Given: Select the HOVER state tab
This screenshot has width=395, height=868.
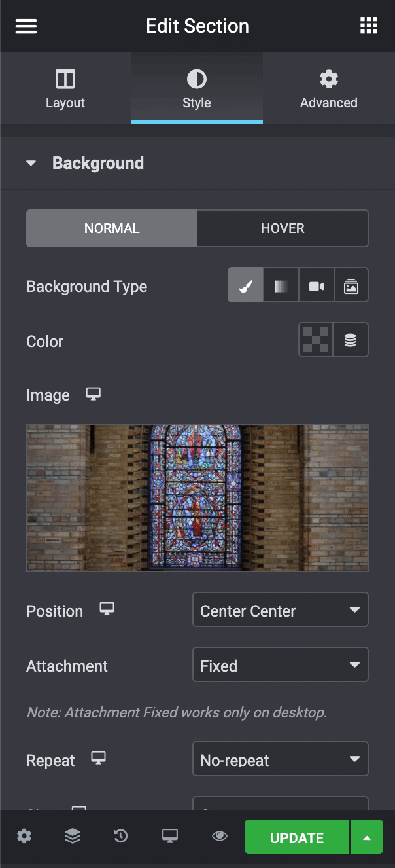Looking at the screenshot, I should pyautogui.click(x=283, y=228).
